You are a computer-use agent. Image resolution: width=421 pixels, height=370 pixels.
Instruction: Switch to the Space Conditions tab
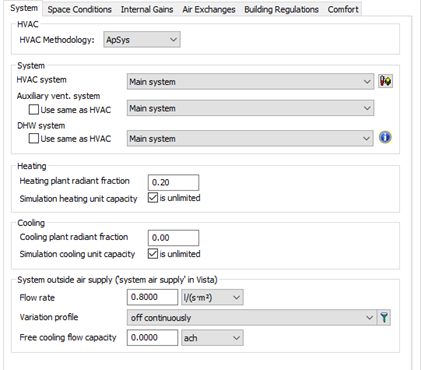pyautogui.click(x=79, y=9)
